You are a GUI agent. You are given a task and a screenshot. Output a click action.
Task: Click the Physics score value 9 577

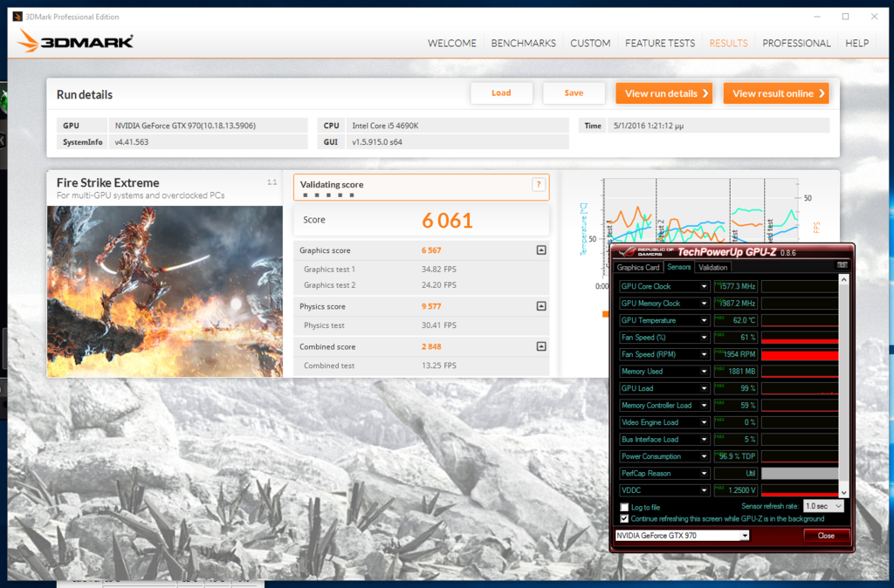pos(431,306)
